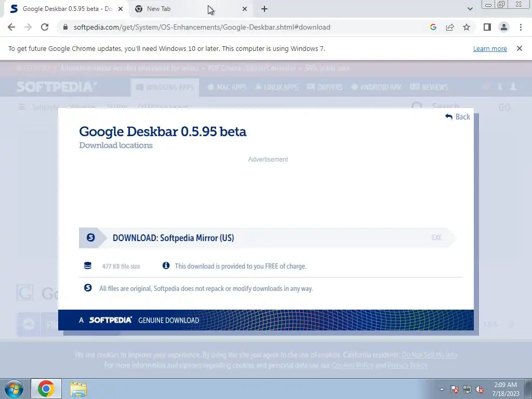Switch to the New Tab tab
The image size is (532, 399).
point(190,9)
